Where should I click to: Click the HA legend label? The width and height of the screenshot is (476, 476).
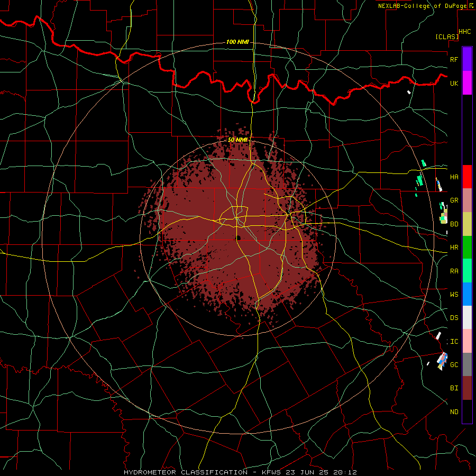454,177
